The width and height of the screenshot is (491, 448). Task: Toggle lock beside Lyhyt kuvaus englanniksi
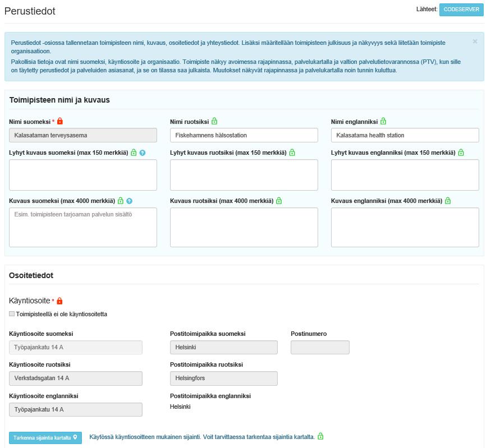(x=461, y=153)
